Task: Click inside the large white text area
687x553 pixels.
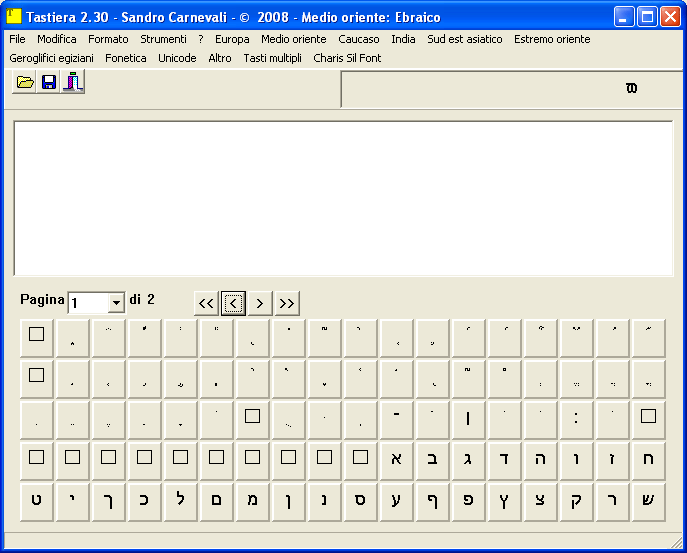Action: [x=344, y=199]
